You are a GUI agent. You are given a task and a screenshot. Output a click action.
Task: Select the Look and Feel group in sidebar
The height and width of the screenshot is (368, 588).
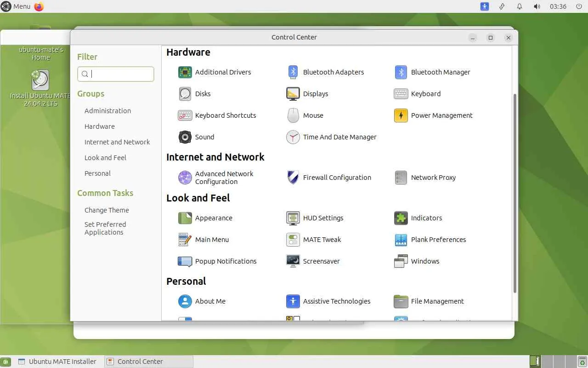pos(105,158)
